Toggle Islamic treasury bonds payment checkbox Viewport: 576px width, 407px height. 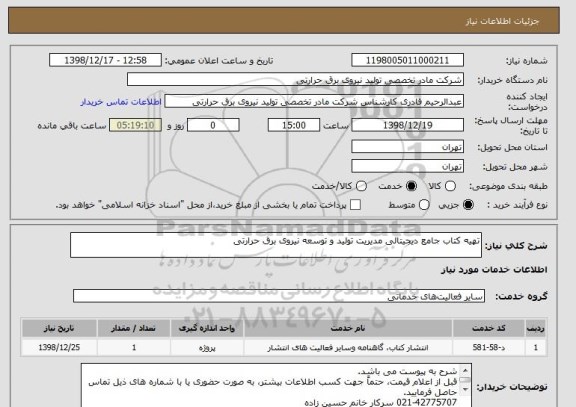tap(355, 205)
